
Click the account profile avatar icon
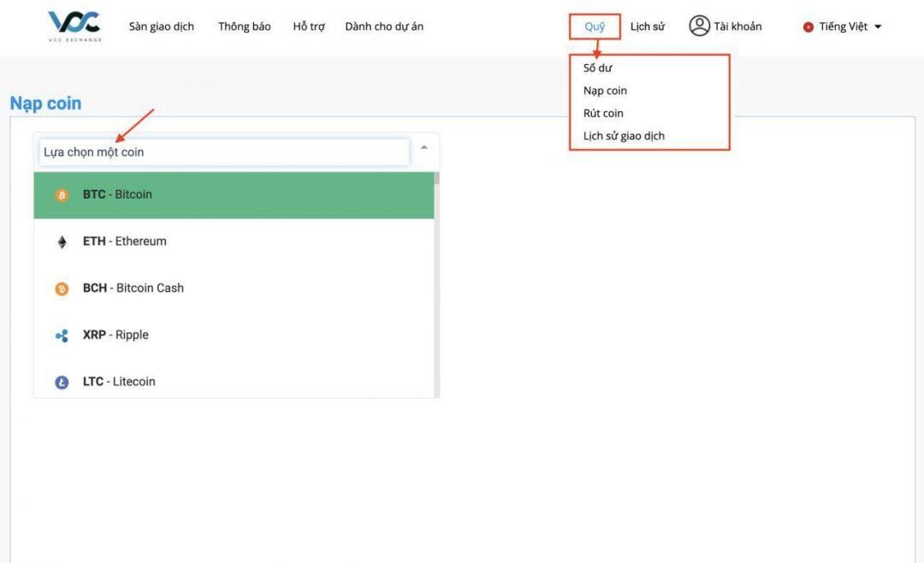tap(699, 26)
